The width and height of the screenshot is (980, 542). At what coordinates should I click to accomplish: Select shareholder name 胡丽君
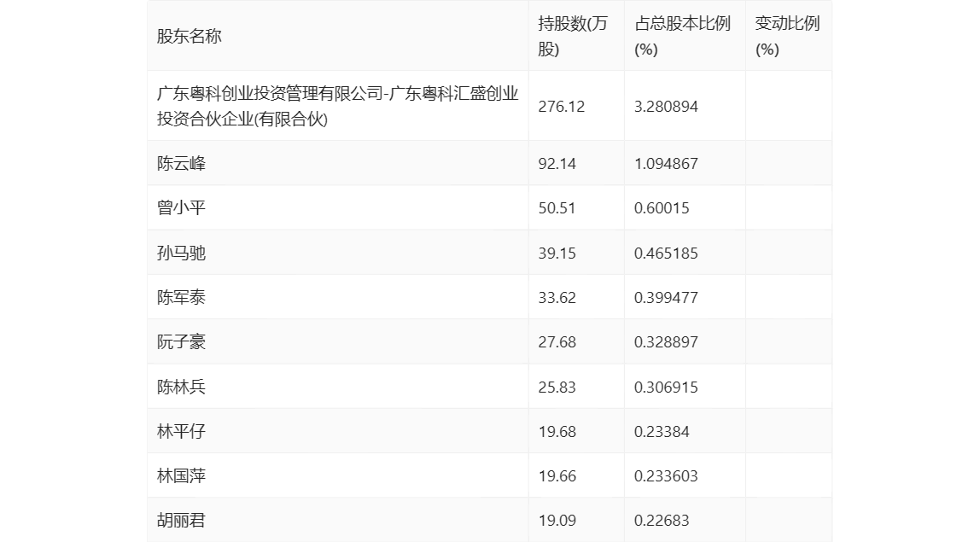tap(181, 520)
